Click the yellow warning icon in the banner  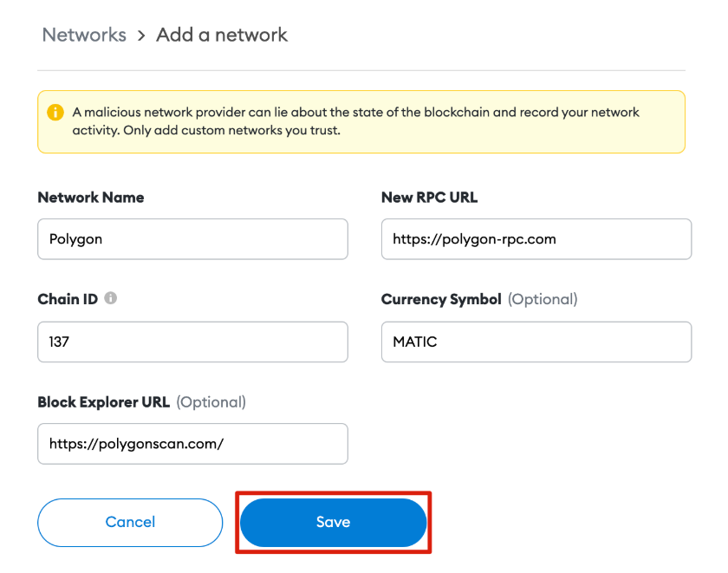coord(55,113)
